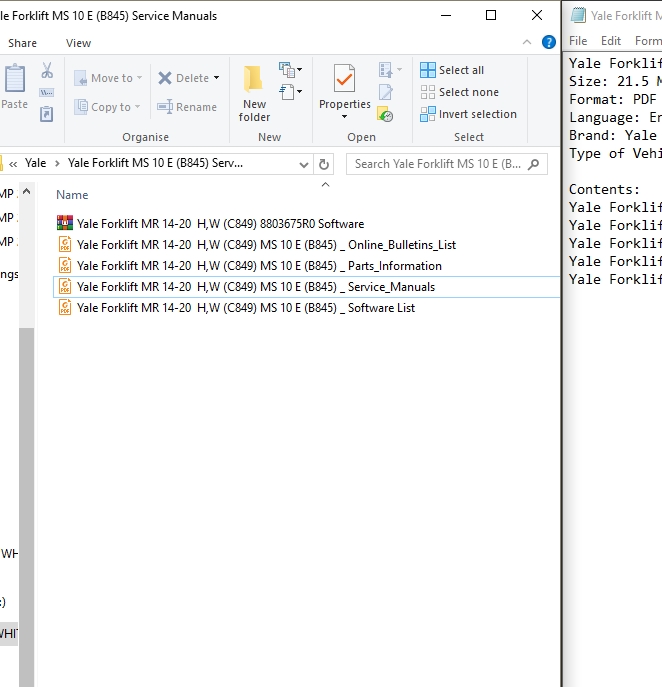This screenshot has height=687, width=662.
Task: Click the Serv... folder breadcrumb
Action: pos(155,163)
